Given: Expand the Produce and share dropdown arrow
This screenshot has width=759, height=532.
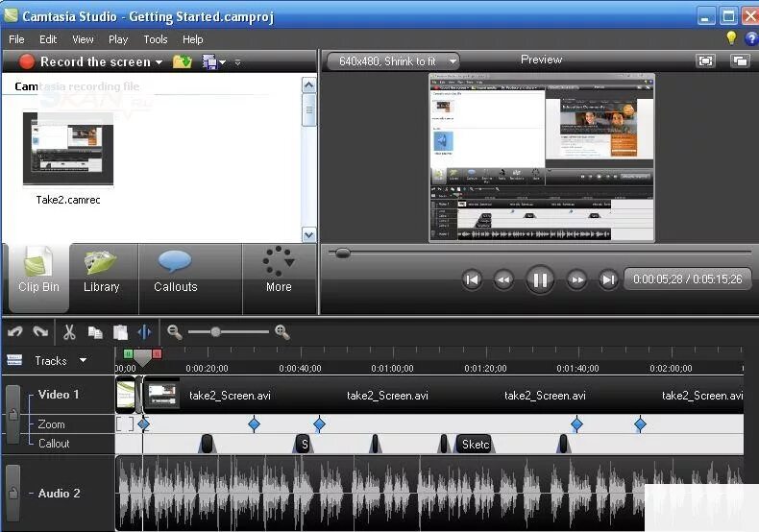Looking at the screenshot, I should (222, 62).
